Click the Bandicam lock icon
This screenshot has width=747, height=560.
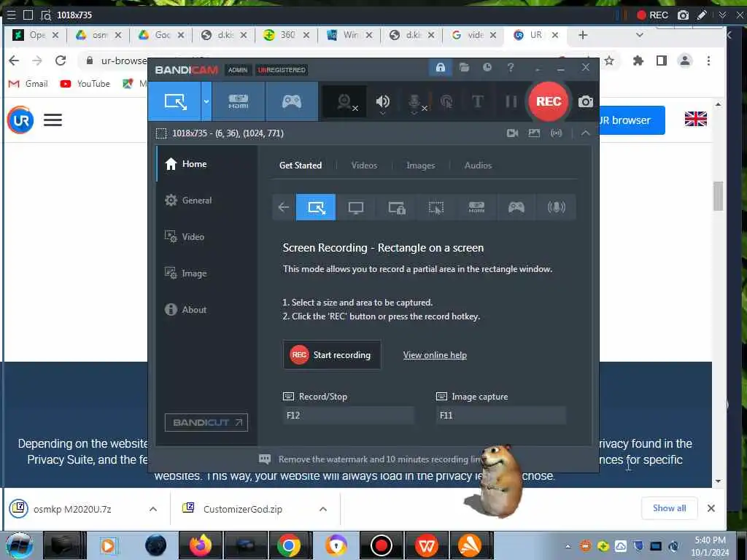440,68
